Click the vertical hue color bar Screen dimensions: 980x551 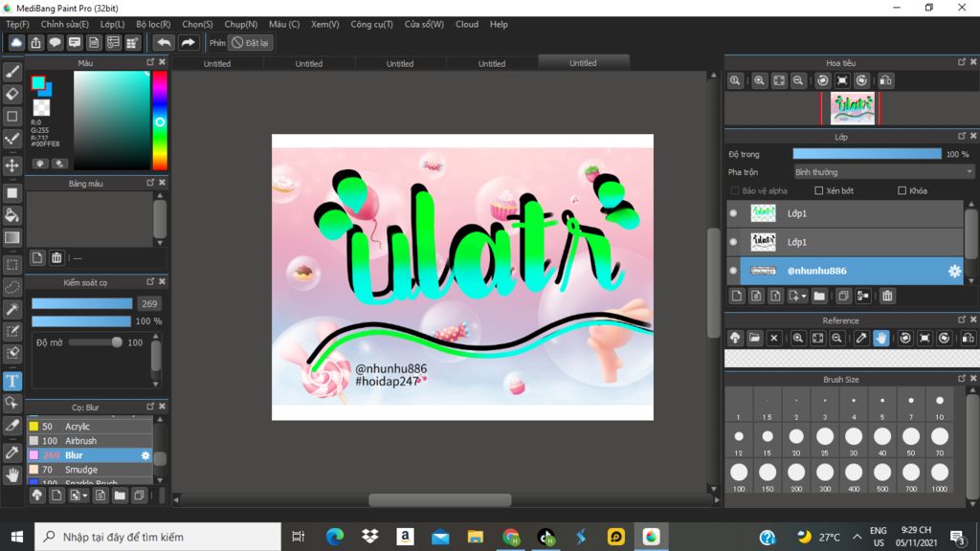[160, 120]
